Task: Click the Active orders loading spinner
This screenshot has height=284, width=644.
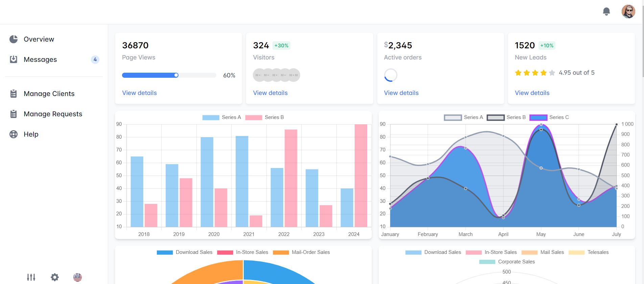Action: pyautogui.click(x=390, y=75)
